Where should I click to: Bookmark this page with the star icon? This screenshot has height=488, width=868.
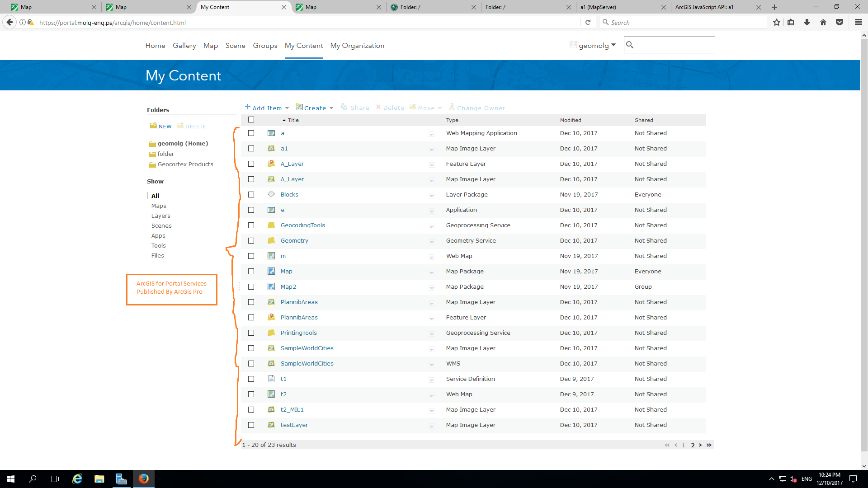[777, 22]
